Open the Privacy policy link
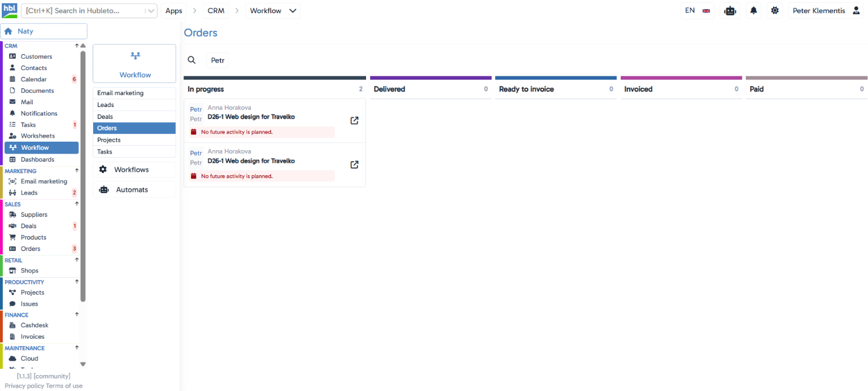This screenshot has width=868, height=391. click(24, 386)
